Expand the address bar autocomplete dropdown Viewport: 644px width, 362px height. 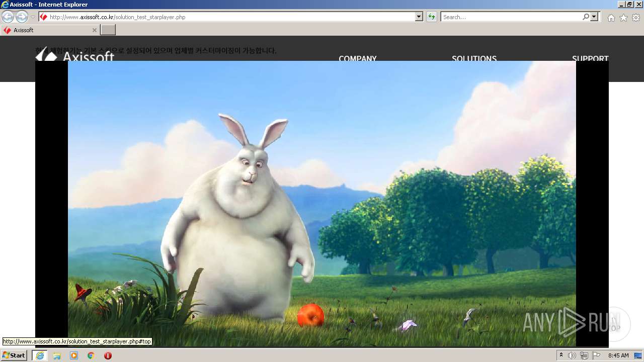pyautogui.click(x=419, y=17)
